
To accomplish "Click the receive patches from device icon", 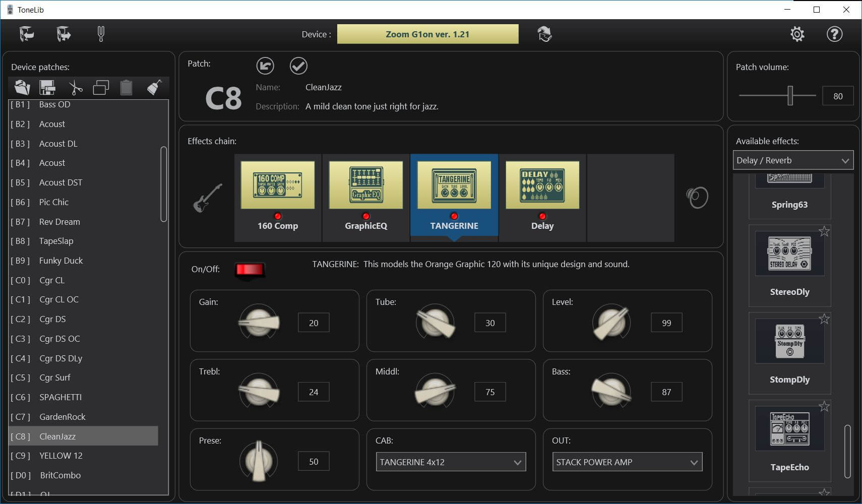I will (x=26, y=34).
